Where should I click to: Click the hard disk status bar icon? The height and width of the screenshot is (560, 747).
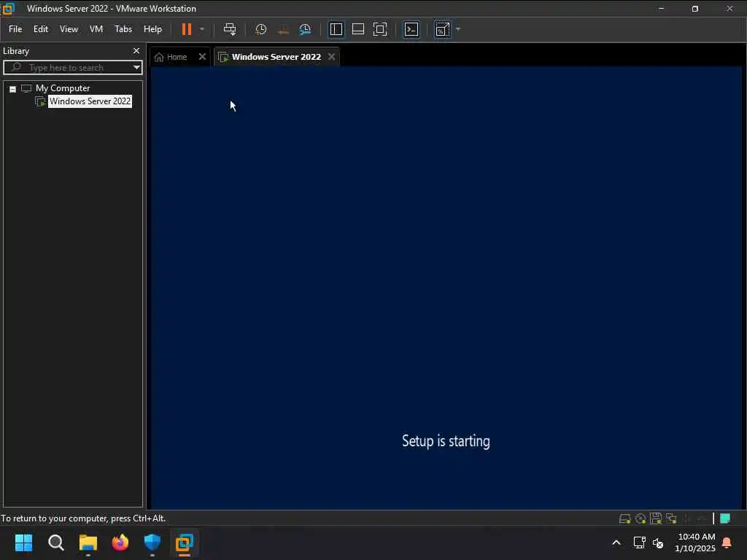(x=624, y=518)
